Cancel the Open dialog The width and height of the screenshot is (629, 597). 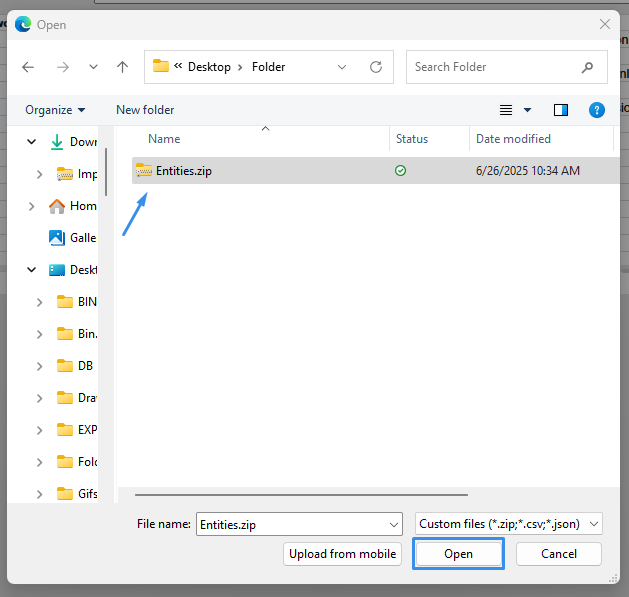[x=558, y=554]
